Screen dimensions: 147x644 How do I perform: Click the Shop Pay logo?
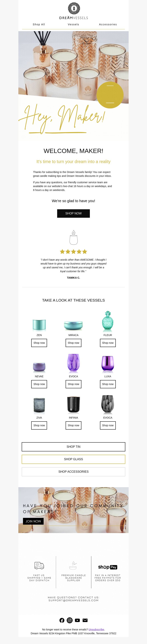pos(108,567)
